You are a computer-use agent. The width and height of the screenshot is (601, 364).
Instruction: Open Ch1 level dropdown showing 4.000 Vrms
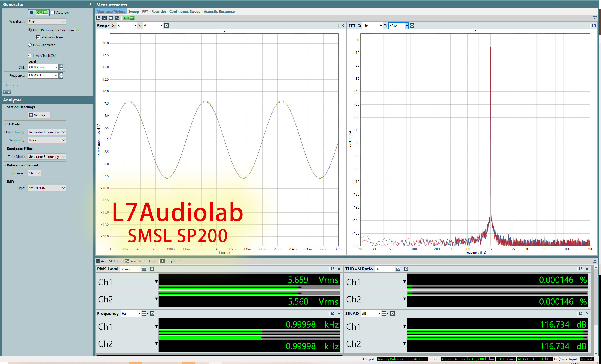pos(56,67)
